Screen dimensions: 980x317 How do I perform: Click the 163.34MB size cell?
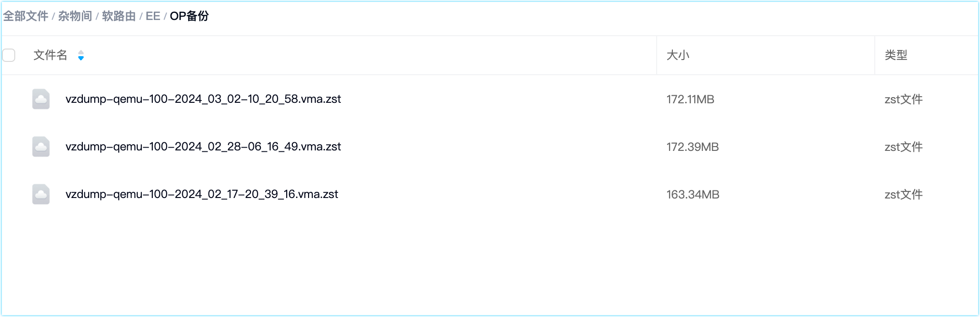click(692, 195)
